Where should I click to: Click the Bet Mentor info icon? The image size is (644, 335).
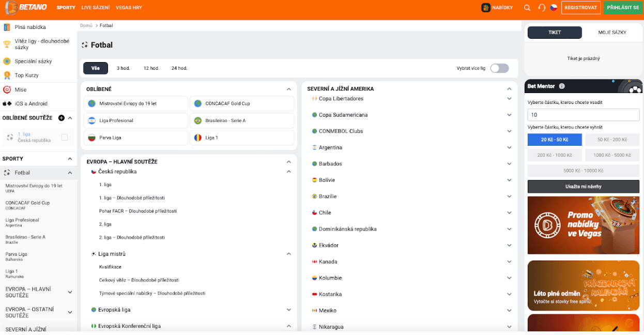coord(562,86)
